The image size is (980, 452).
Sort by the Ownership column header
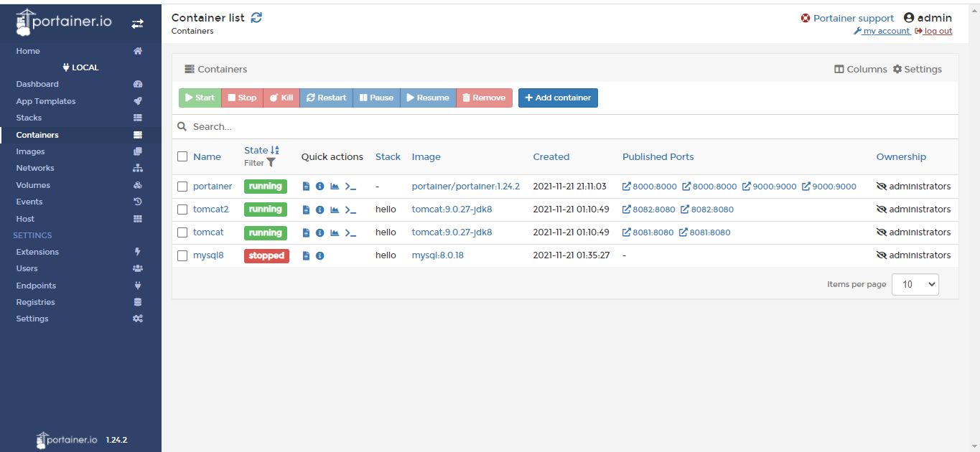(x=901, y=156)
